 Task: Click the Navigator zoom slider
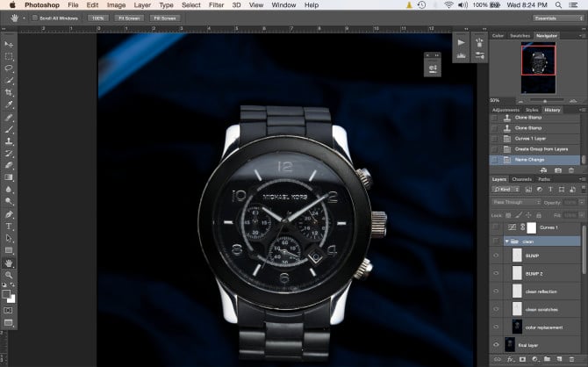tap(537, 99)
